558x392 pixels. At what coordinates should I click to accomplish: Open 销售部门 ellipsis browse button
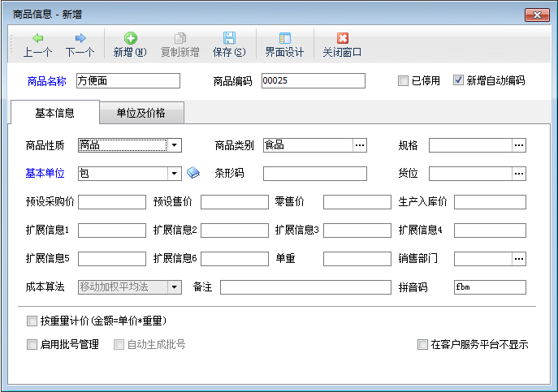pyautogui.click(x=519, y=259)
